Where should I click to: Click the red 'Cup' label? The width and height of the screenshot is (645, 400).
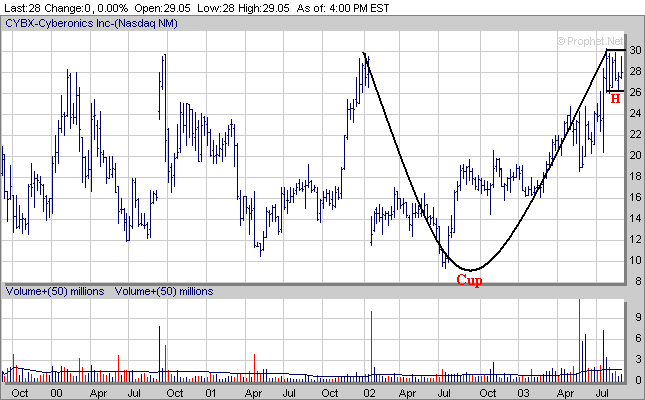pos(469,280)
